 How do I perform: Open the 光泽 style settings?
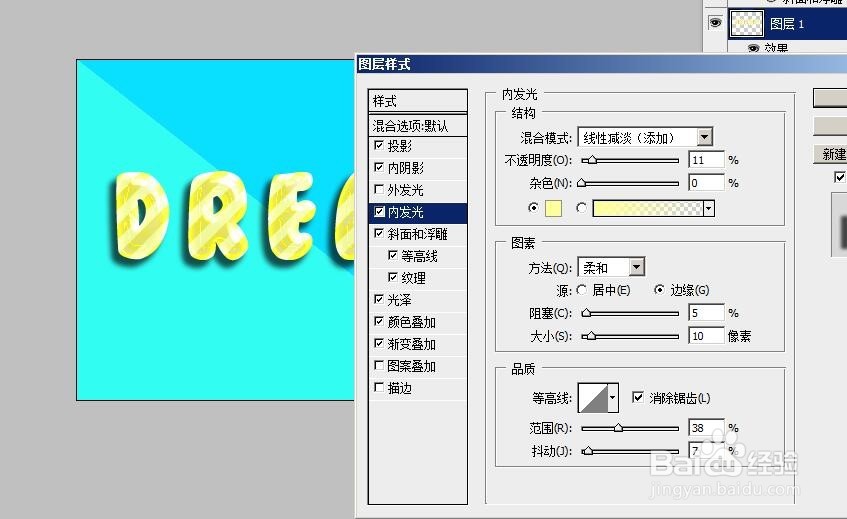pyautogui.click(x=400, y=300)
